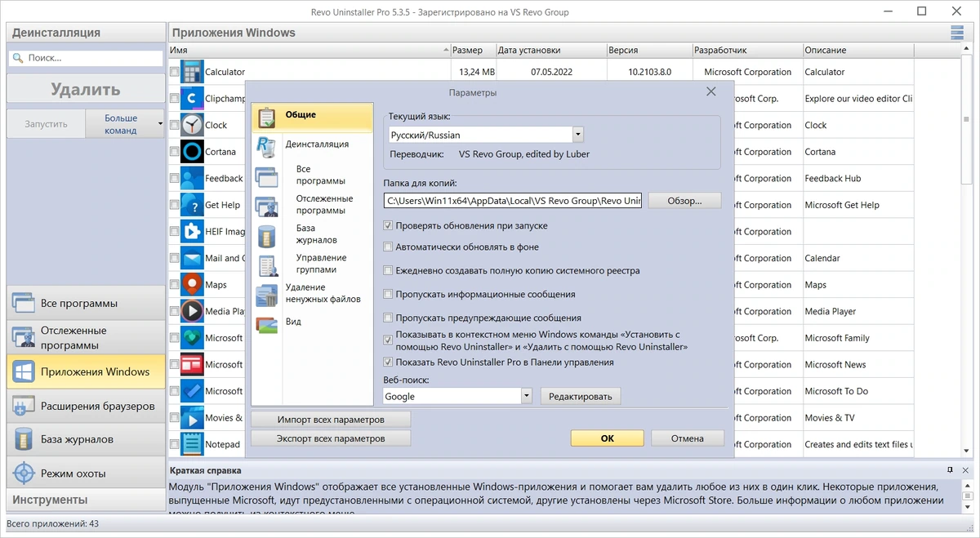Image resolution: width=980 pixels, height=538 pixels.
Task: Close the Параметры dialog
Action: click(710, 92)
